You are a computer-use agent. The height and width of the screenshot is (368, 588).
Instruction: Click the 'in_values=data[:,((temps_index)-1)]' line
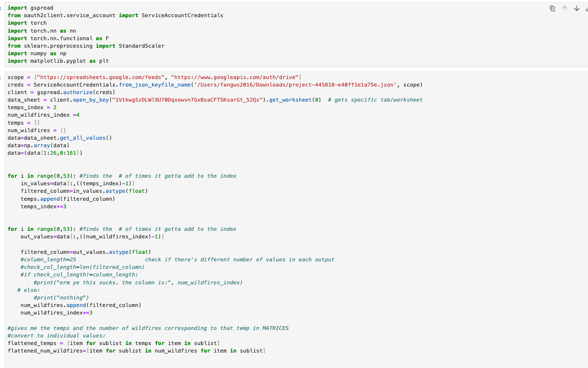pyautogui.click(x=78, y=184)
